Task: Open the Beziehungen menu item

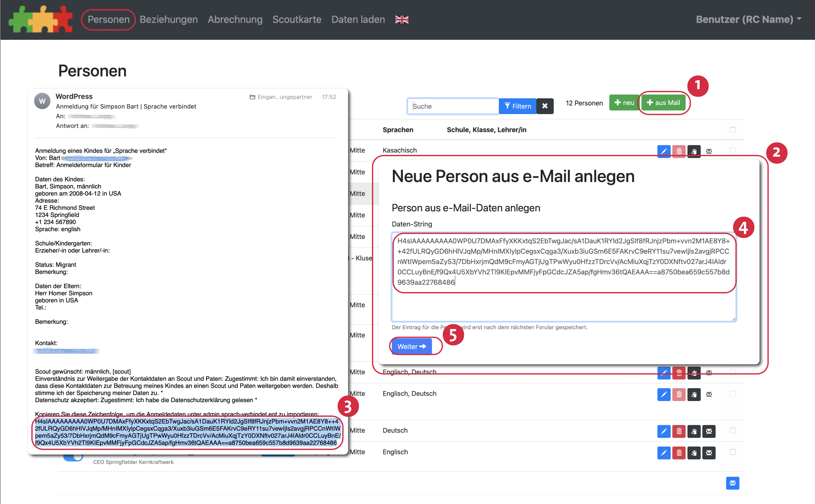Action: tap(169, 19)
